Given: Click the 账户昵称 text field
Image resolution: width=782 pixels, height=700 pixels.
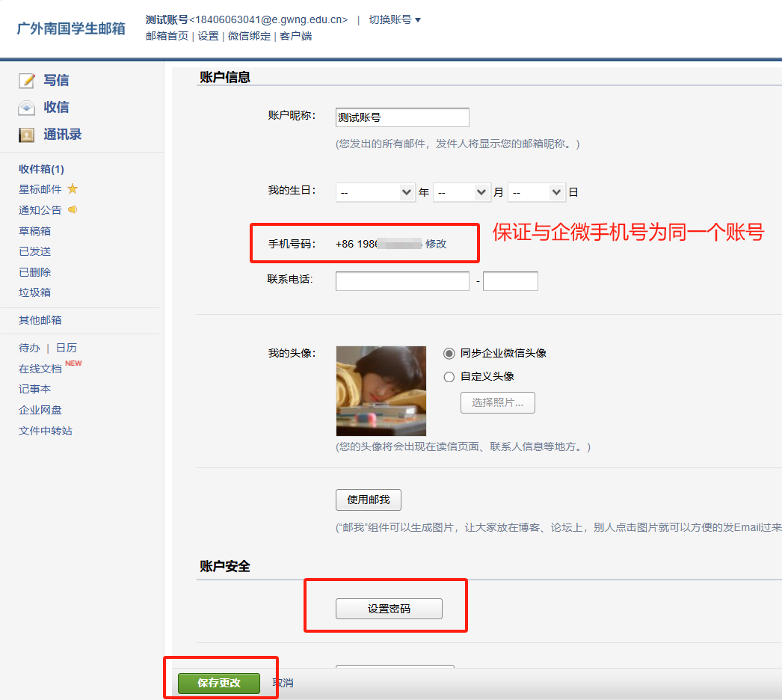Looking at the screenshot, I should (402, 117).
